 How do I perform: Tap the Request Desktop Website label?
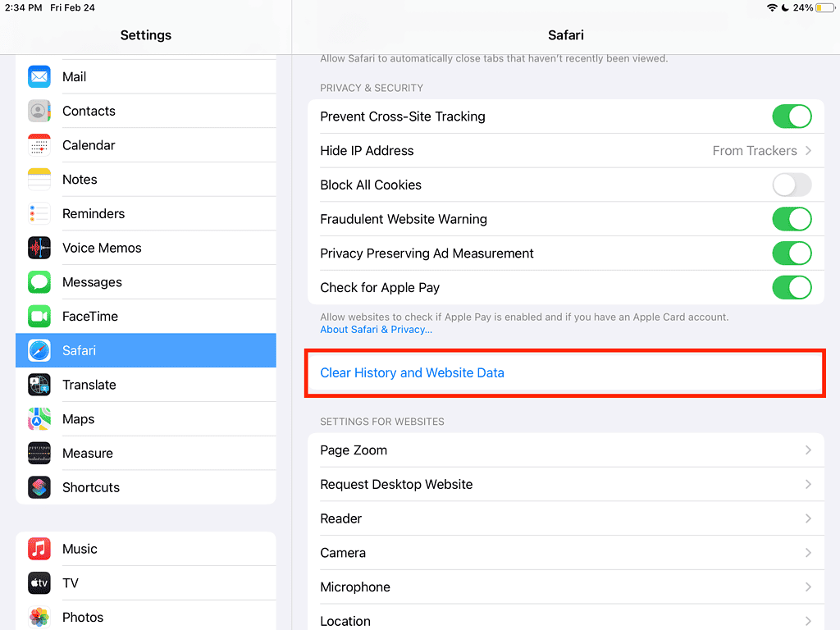click(396, 484)
